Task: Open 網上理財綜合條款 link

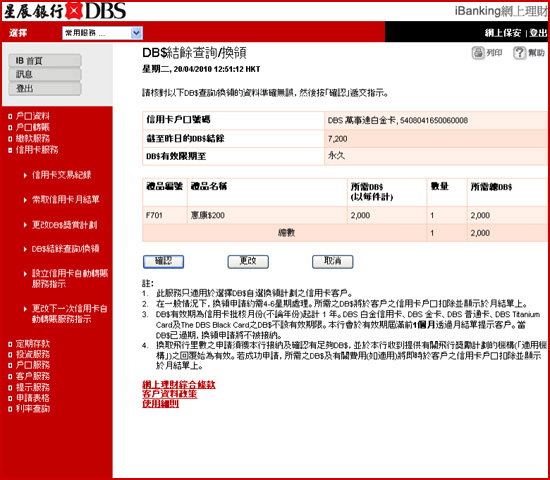Action: [x=179, y=385]
